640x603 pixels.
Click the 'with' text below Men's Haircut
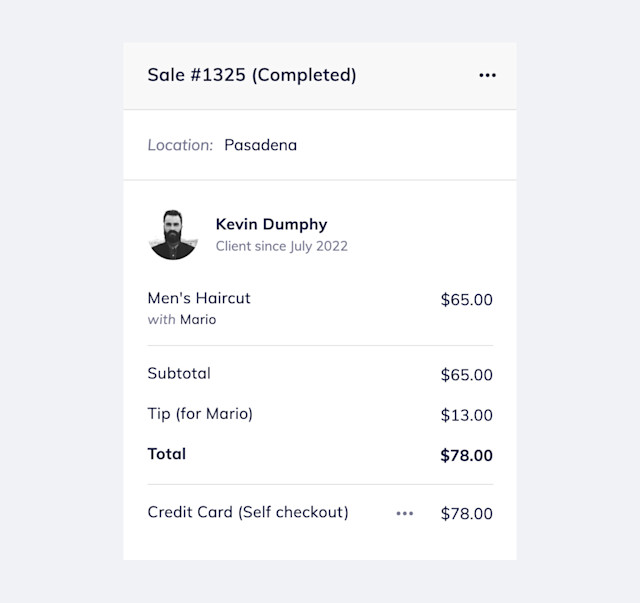pos(162,319)
